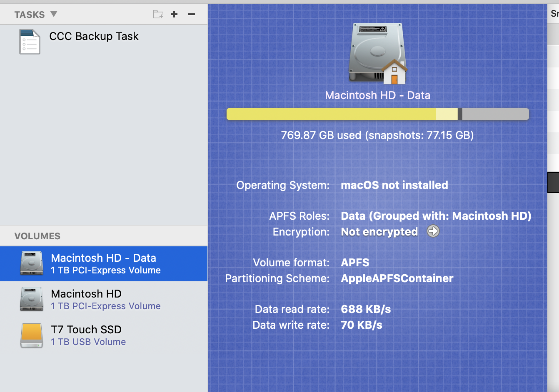559x392 pixels.
Task: Click the large hard drive home icon
Action: 378,54
